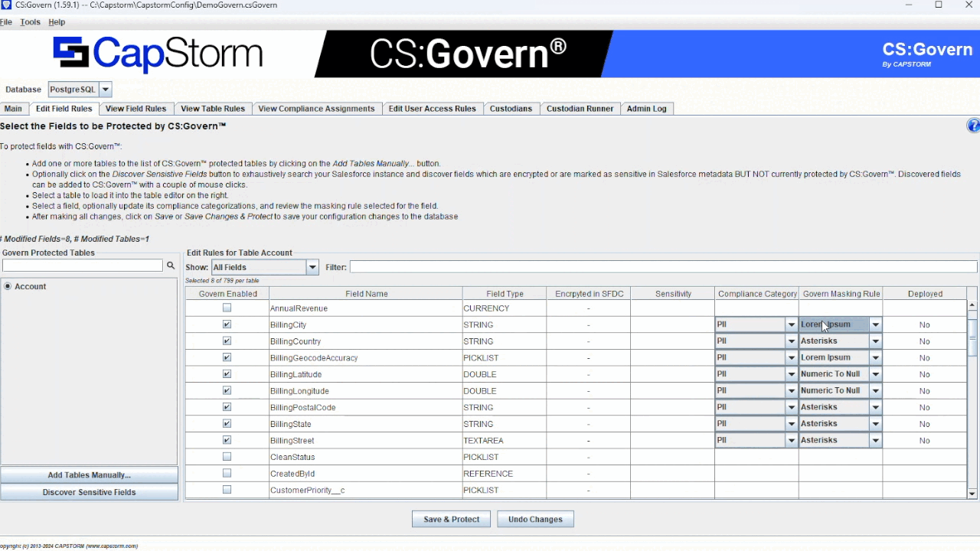Uncheck Govern Enabled for BillingStreet
This screenshot has width=980, height=551.
tap(227, 440)
